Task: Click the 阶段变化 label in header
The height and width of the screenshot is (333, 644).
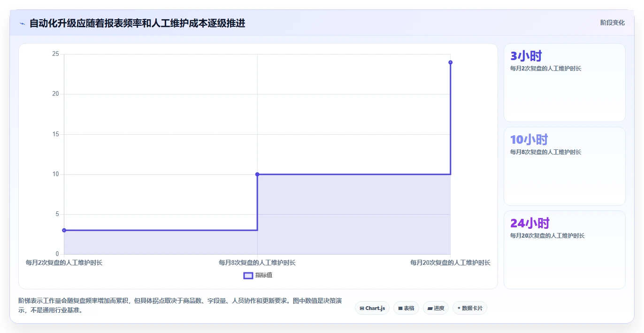Action: [613, 23]
